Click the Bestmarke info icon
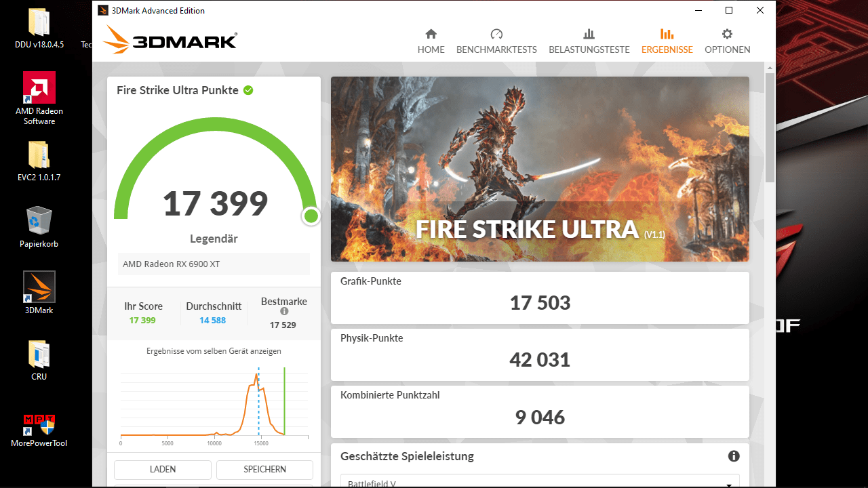Image resolution: width=868 pixels, height=488 pixels. (284, 312)
